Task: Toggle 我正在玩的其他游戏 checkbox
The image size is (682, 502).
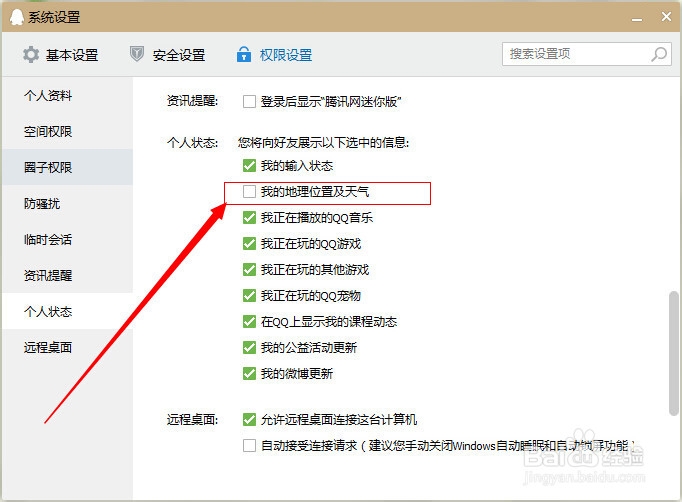Action: 249,270
